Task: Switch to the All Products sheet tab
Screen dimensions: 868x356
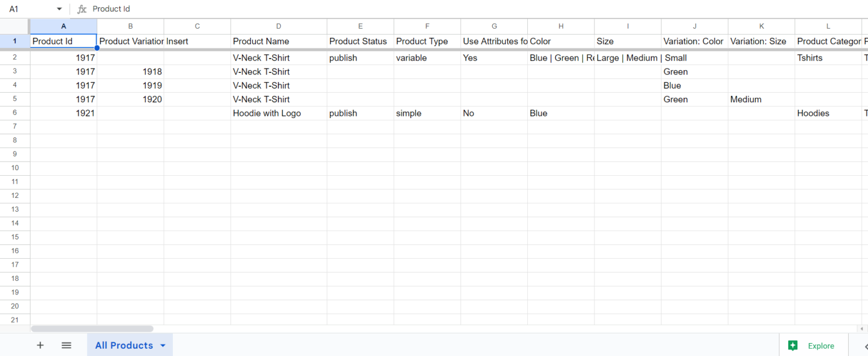Action: click(x=124, y=345)
